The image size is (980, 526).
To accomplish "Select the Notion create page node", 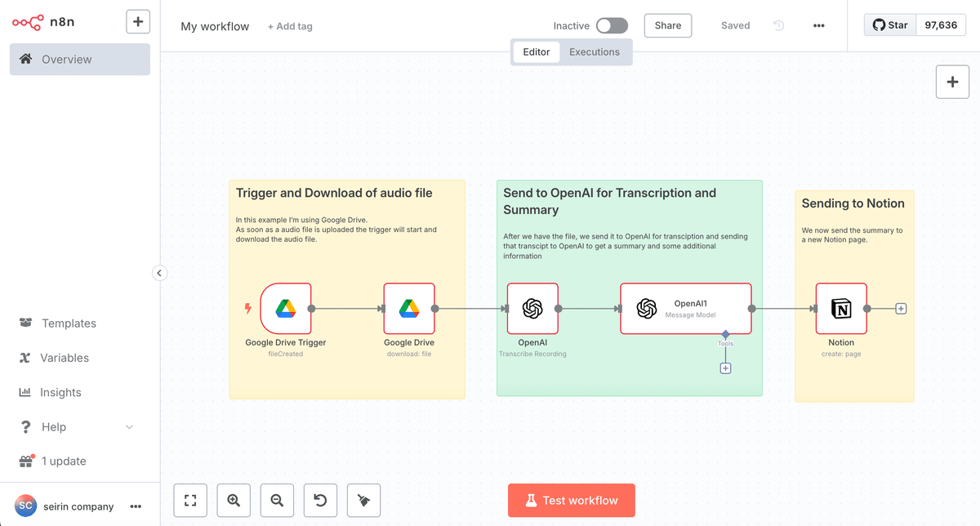I will point(841,309).
